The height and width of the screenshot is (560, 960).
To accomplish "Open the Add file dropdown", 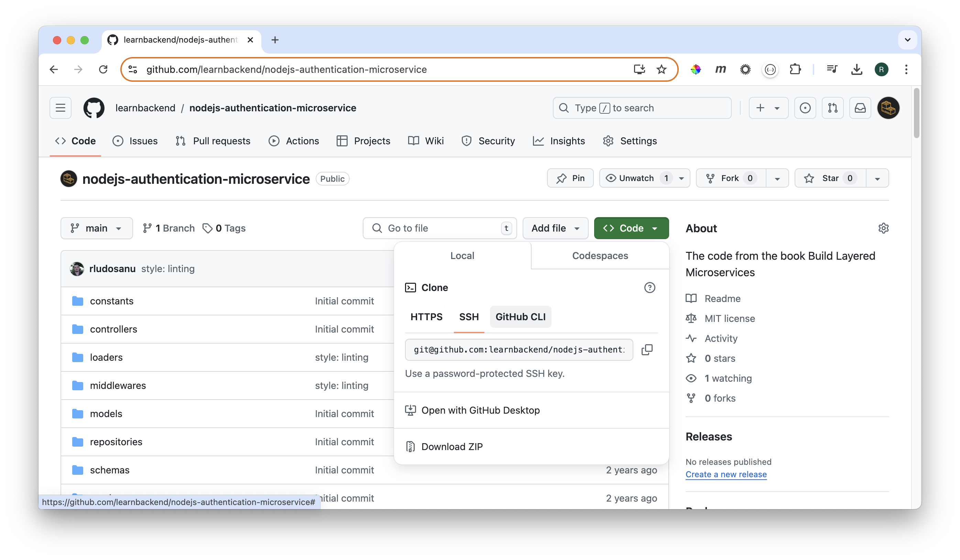I will (x=555, y=228).
